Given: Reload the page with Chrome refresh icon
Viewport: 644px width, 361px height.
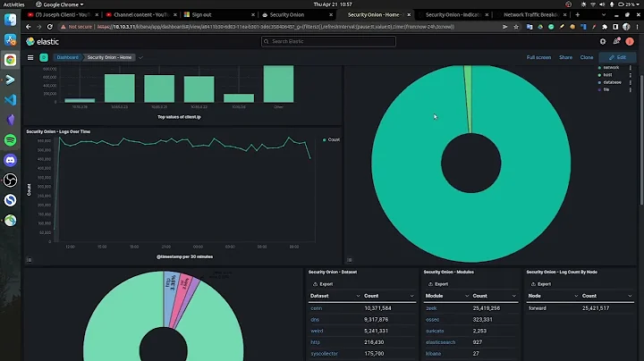Looking at the screenshot, I should click(x=50, y=27).
